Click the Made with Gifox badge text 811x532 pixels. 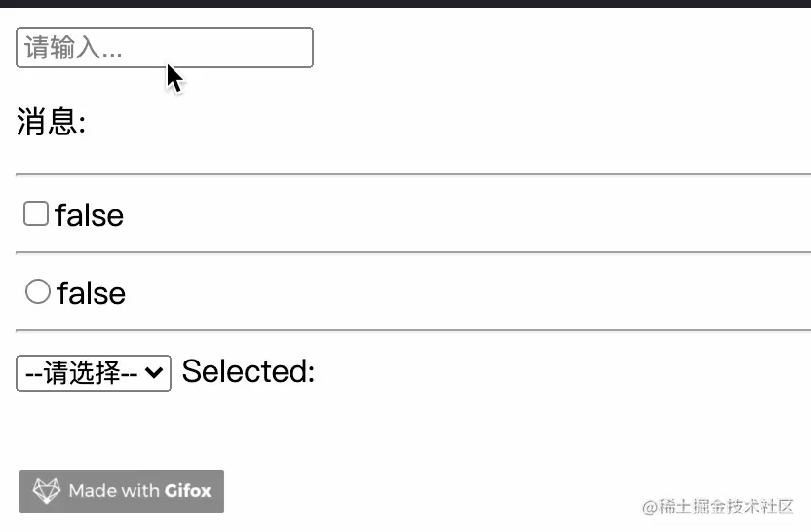pyautogui.click(x=139, y=491)
